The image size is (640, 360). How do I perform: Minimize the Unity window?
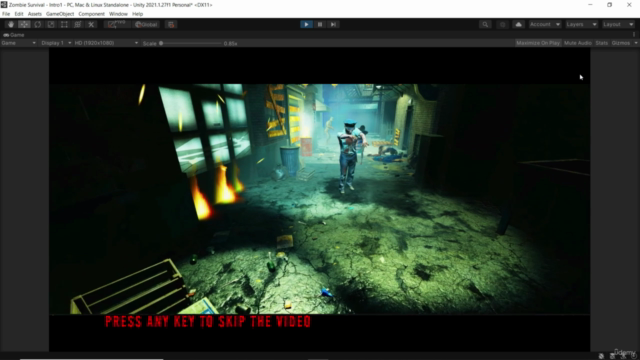coord(590,5)
